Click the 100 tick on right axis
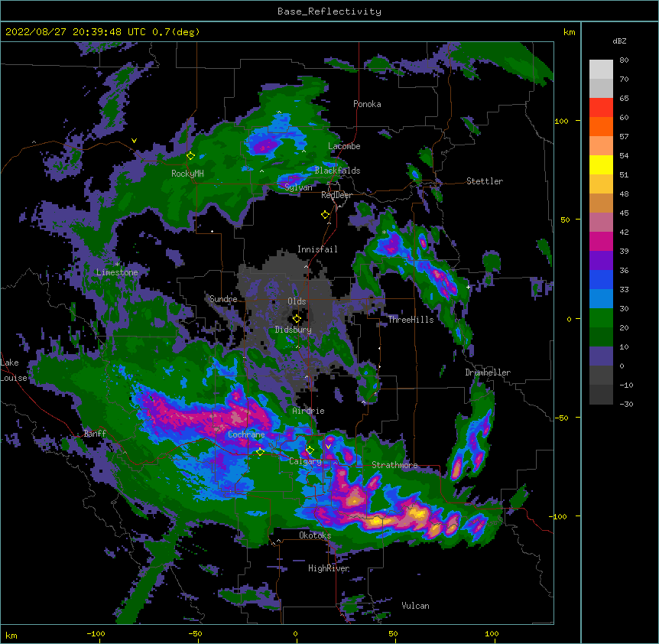659x644 pixels. coord(561,121)
